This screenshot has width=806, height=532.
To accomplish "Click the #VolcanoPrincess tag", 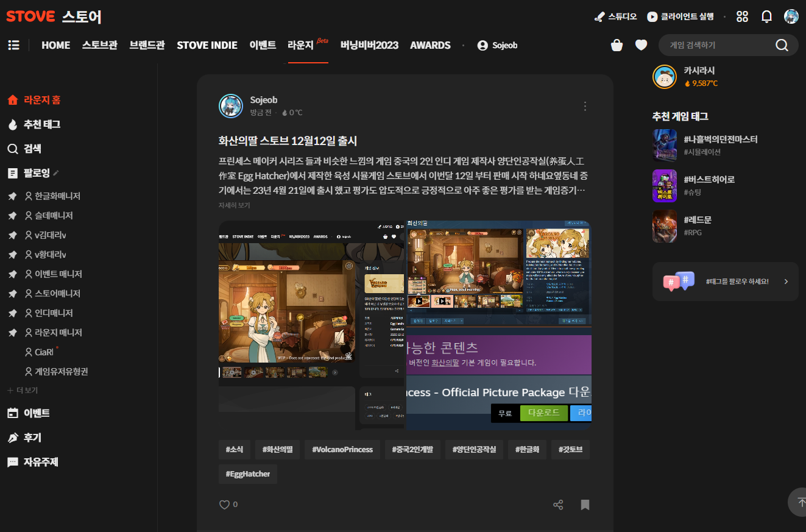I will pyautogui.click(x=342, y=450).
